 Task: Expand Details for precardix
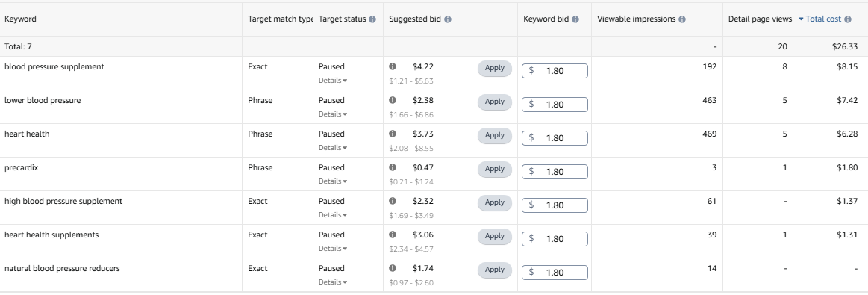(x=333, y=181)
